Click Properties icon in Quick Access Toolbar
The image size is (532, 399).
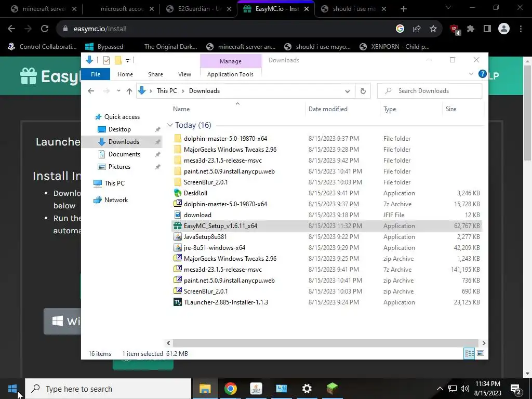[107, 60]
